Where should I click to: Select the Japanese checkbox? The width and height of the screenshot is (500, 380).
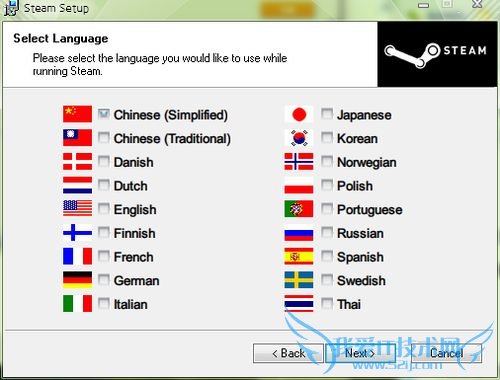(x=327, y=114)
